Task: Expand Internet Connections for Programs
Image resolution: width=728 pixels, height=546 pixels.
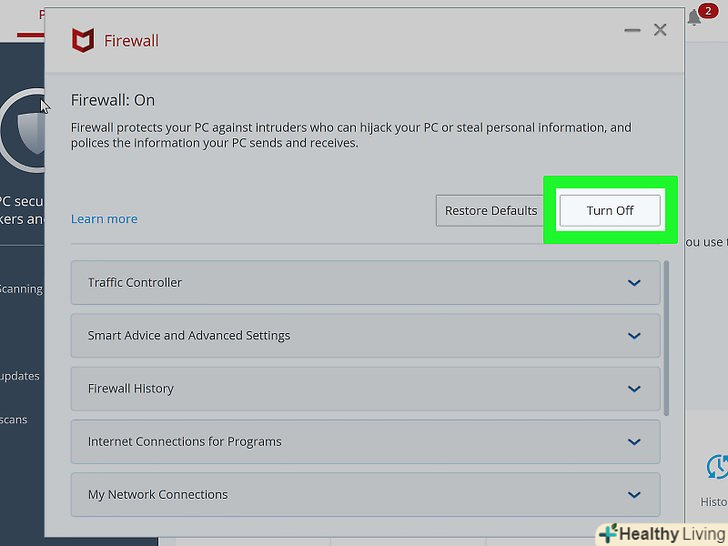Action: 365,442
